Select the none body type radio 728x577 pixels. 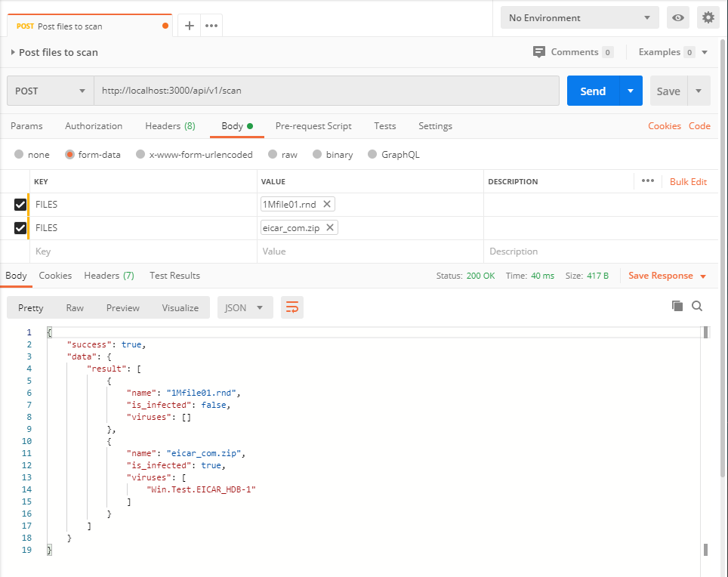tap(19, 154)
